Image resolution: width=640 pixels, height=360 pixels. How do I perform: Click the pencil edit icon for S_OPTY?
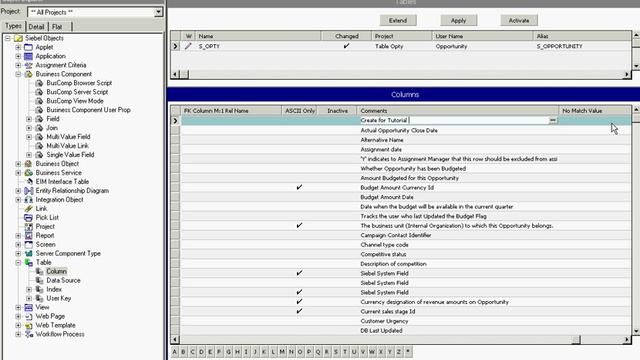click(188, 46)
